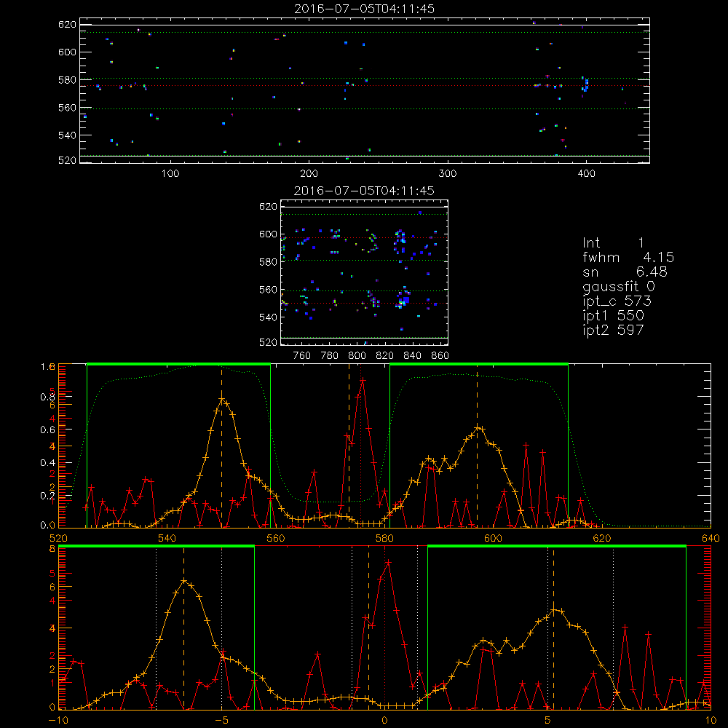Screen dimensions: 728x728
Task: Select the 'ipt1 550' annotation
Action: tap(613, 316)
